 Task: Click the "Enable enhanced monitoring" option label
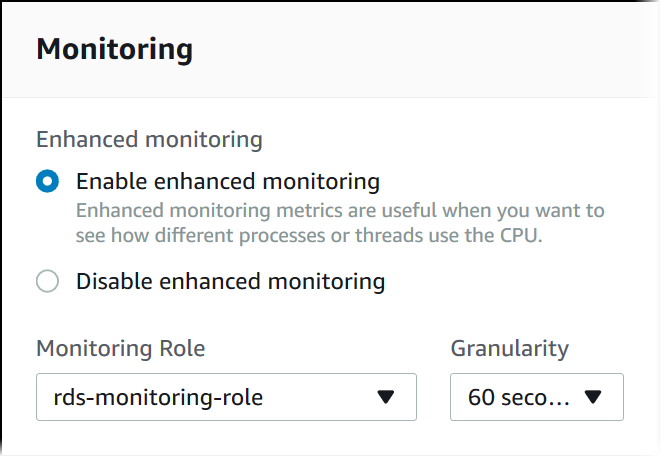(228, 182)
